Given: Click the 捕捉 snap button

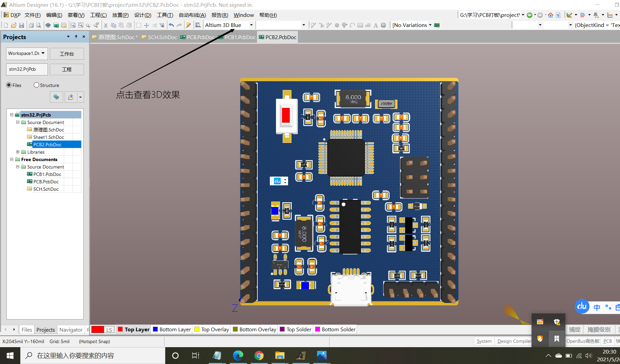Looking at the screenshot, I should pyautogui.click(x=575, y=330).
